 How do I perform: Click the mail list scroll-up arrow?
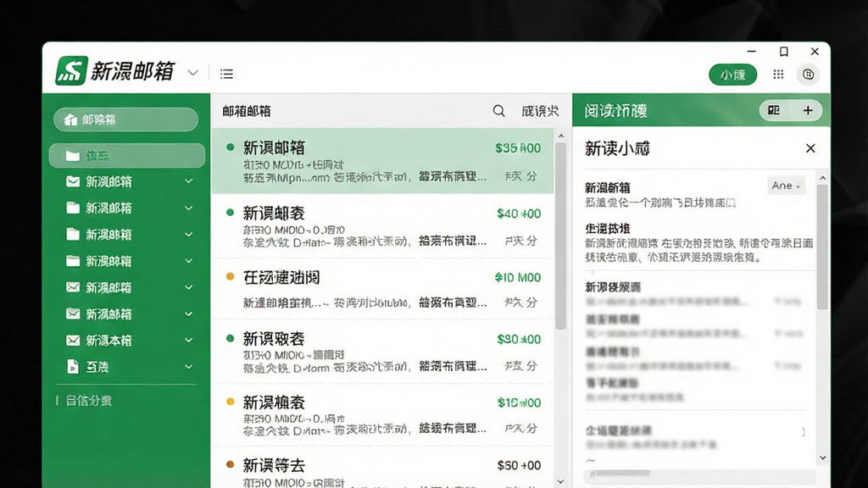point(561,136)
